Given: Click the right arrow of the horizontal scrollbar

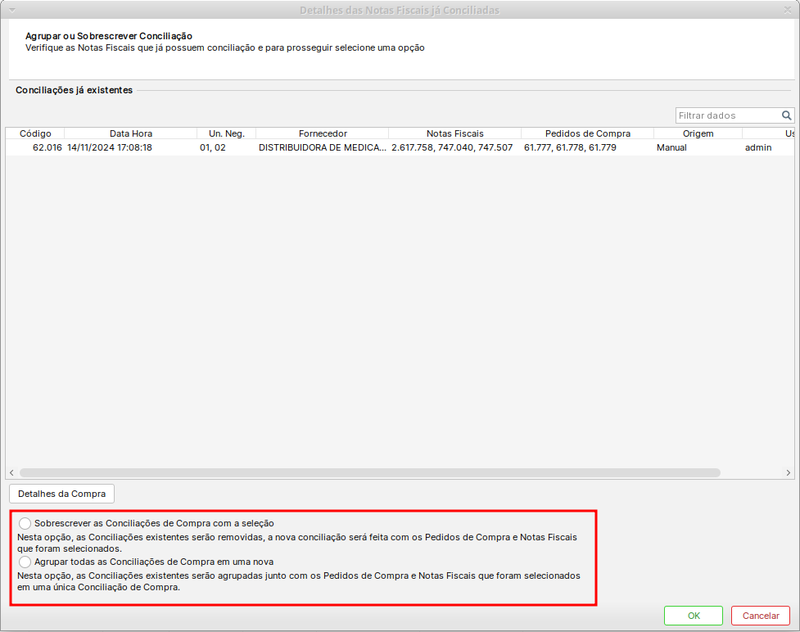Looking at the screenshot, I should tap(788, 472).
